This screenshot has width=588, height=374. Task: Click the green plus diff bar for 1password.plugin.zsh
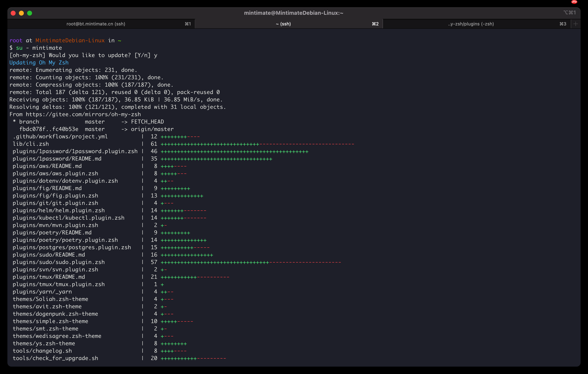click(234, 151)
